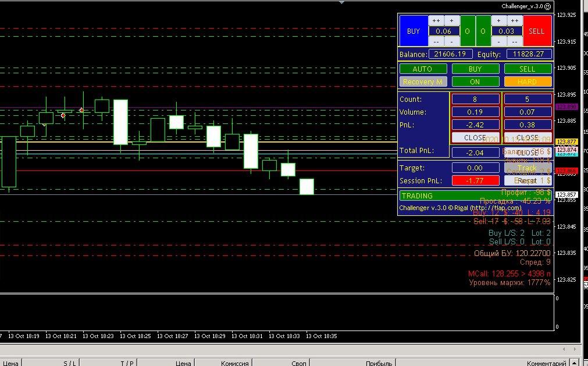Viewport: 588px width, 366px height.
Task: Click the -- button below the 0.06 lot
Action: tap(436, 42)
